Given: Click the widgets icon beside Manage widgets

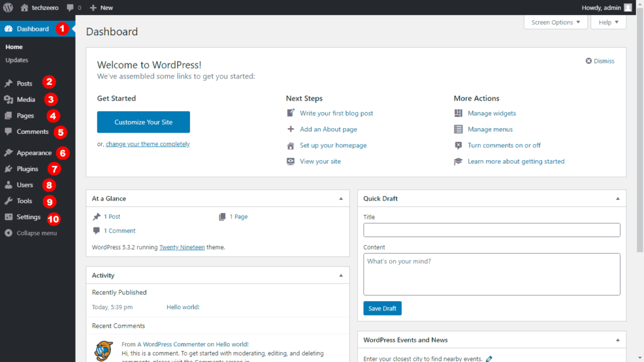Looking at the screenshot, I should coord(458,113).
